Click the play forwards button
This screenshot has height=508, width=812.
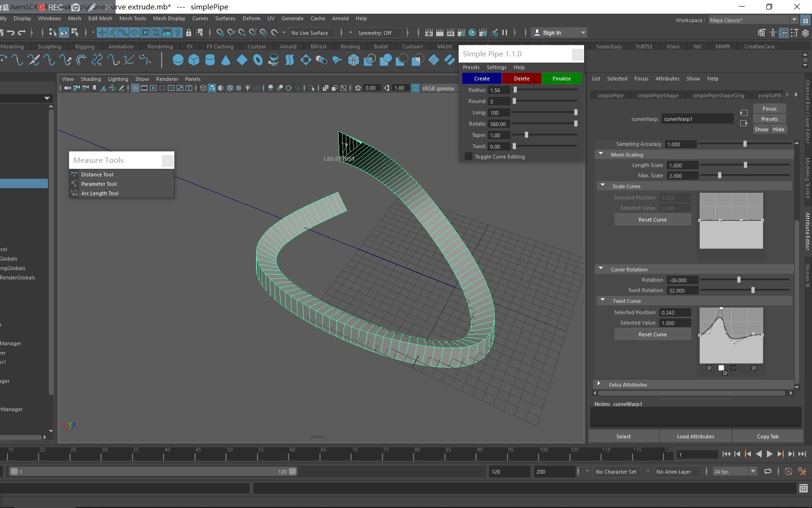[769, 454]
